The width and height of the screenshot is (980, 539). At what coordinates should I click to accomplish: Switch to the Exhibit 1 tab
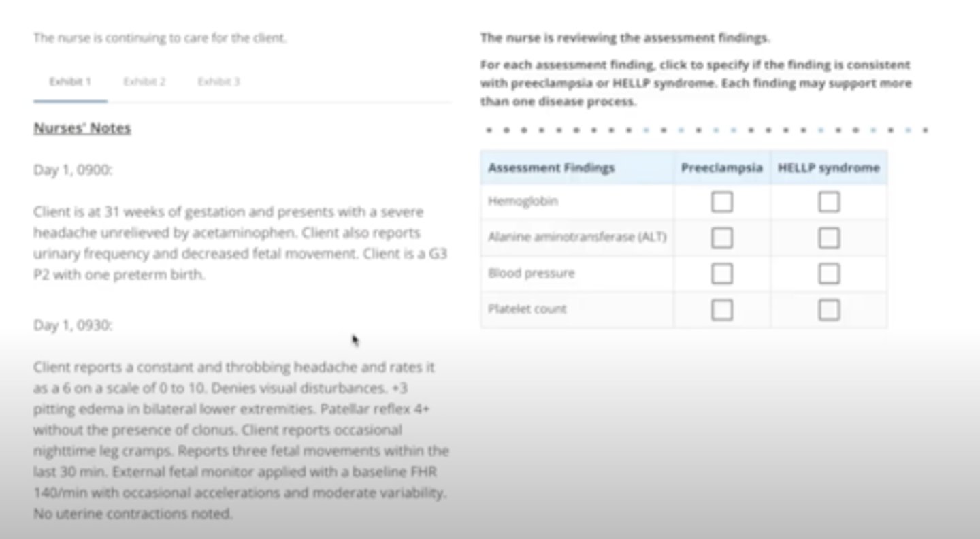point(70,82)
